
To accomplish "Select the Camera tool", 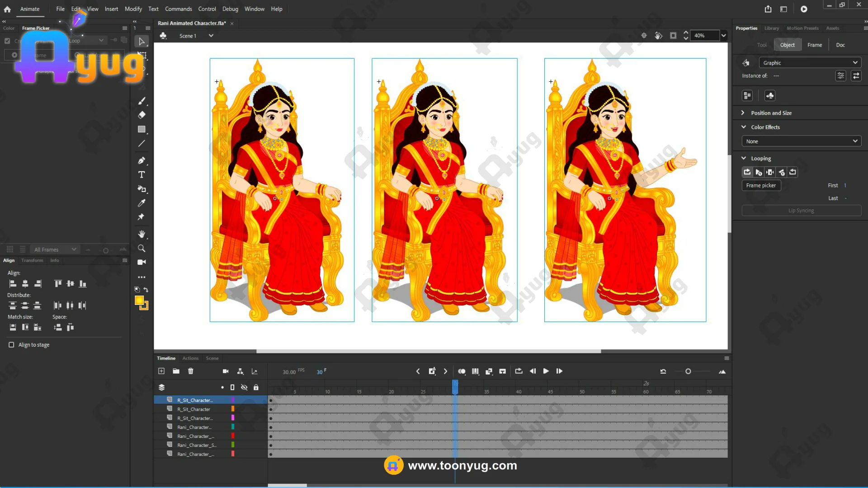I will click(142, 262).
